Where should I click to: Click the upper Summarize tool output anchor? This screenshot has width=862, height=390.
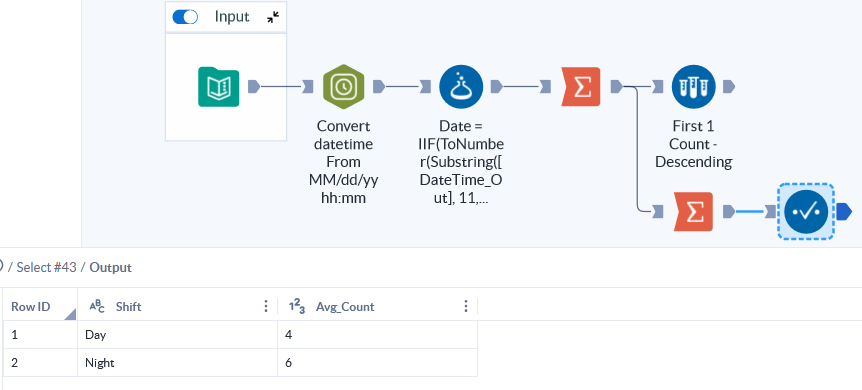pyautogui.click(x=616, y=86)
